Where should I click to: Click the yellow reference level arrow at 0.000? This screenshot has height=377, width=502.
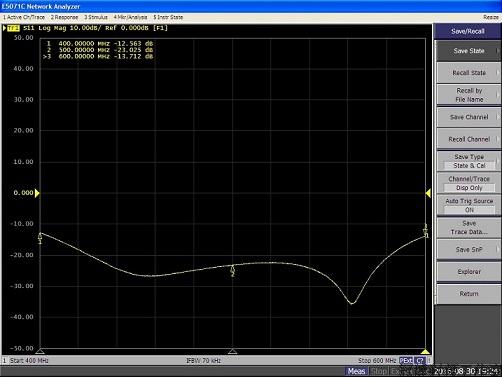coord(37,193)
